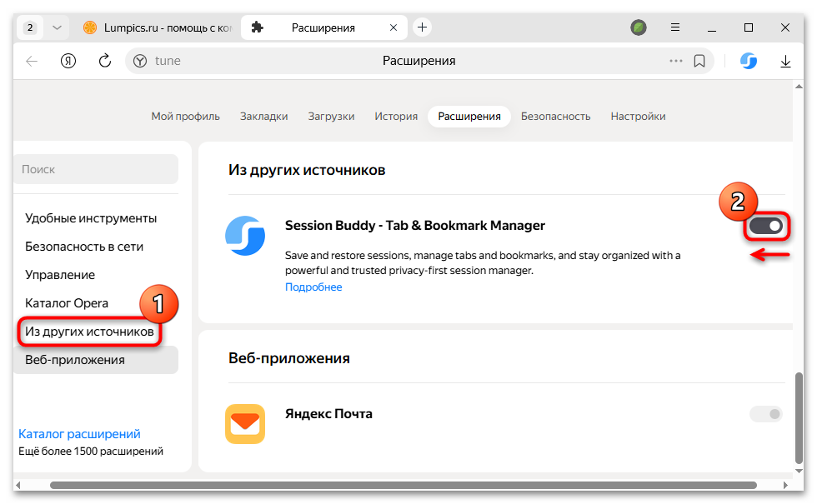Reload the current page
The width and height of the screenshot is (817, 504).
tap(105, 61)
